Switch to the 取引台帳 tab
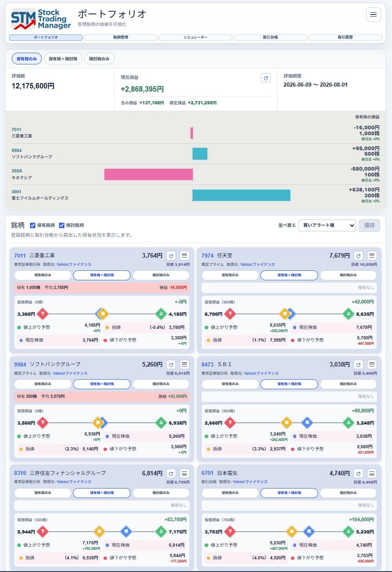This screenshot has height=572, width=392. (x=270, y=38)
